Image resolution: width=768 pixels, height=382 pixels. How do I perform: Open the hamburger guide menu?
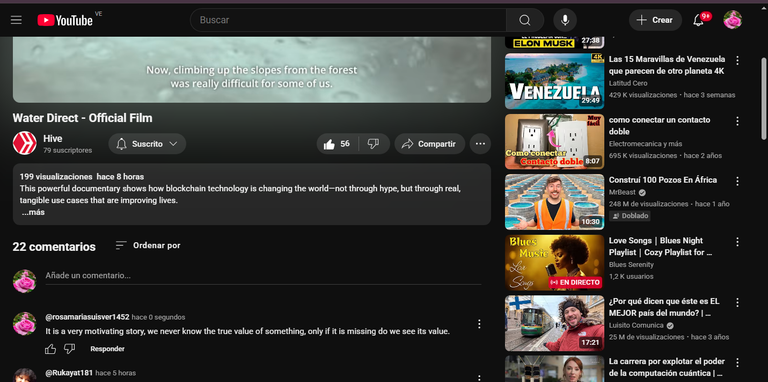[16, 20]
